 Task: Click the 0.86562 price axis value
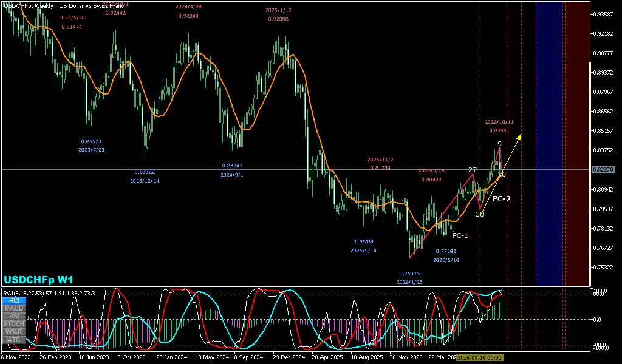(603, 111)
